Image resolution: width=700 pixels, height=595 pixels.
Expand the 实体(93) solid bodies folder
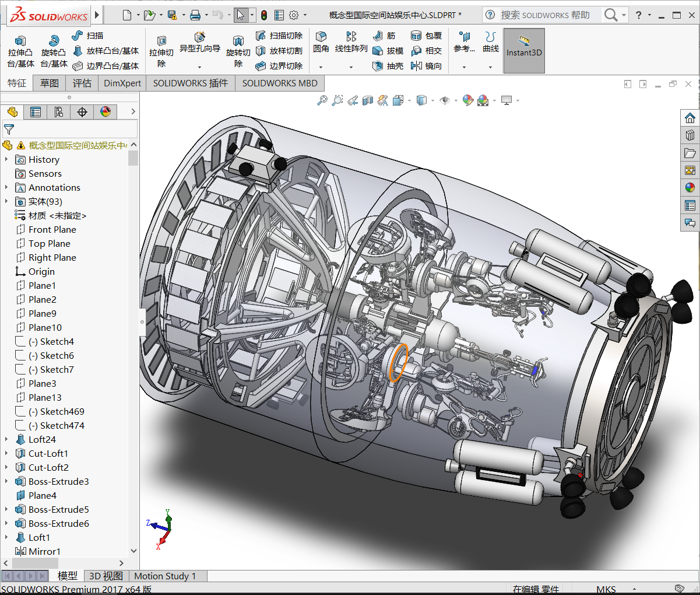[6, 201]
